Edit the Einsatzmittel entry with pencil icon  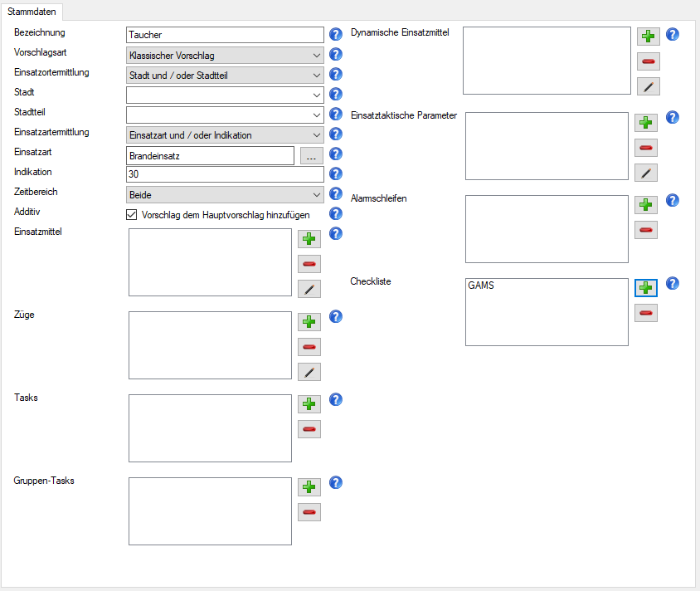tap(309, 289)
